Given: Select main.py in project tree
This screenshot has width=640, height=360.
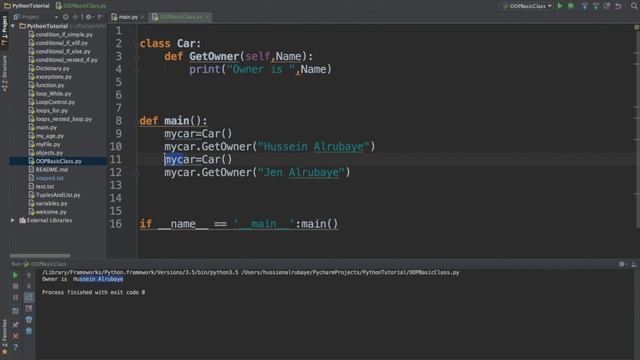Looking at the screenshot, I should [x=42, y=128].
